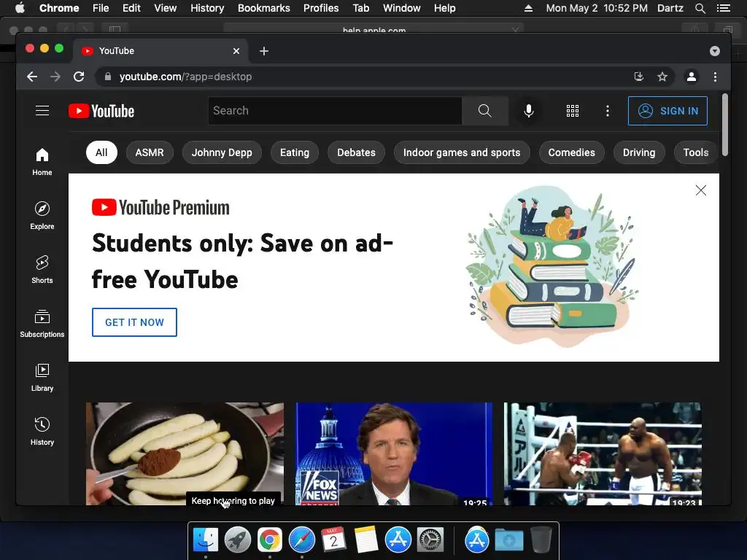This screenshot has height=560, width=747.
Task: Open System Preferences from the Dock
Action: coord(430,540)
